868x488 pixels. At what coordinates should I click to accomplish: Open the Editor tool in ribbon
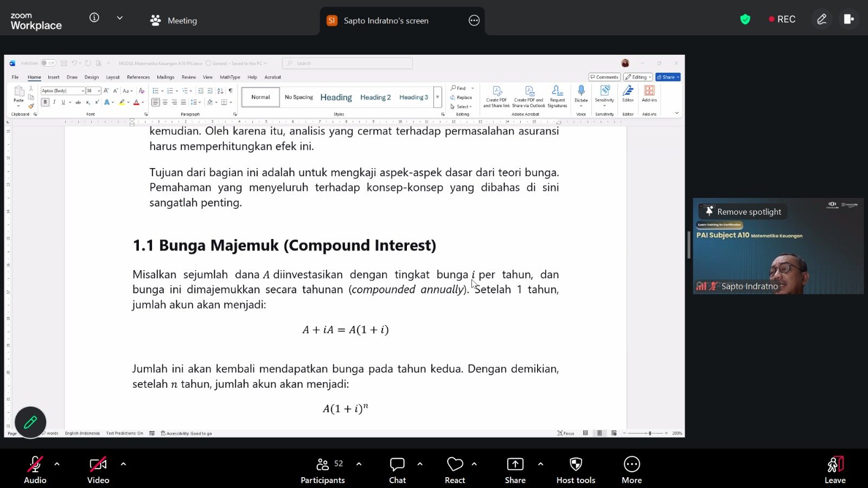(628, 93)
